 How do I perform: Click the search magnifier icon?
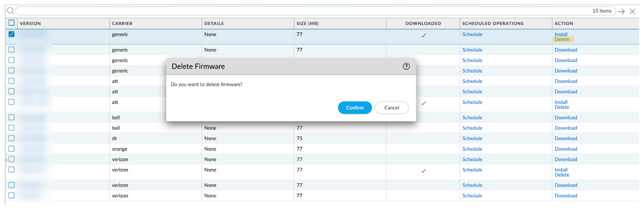[x=11, y=11]
